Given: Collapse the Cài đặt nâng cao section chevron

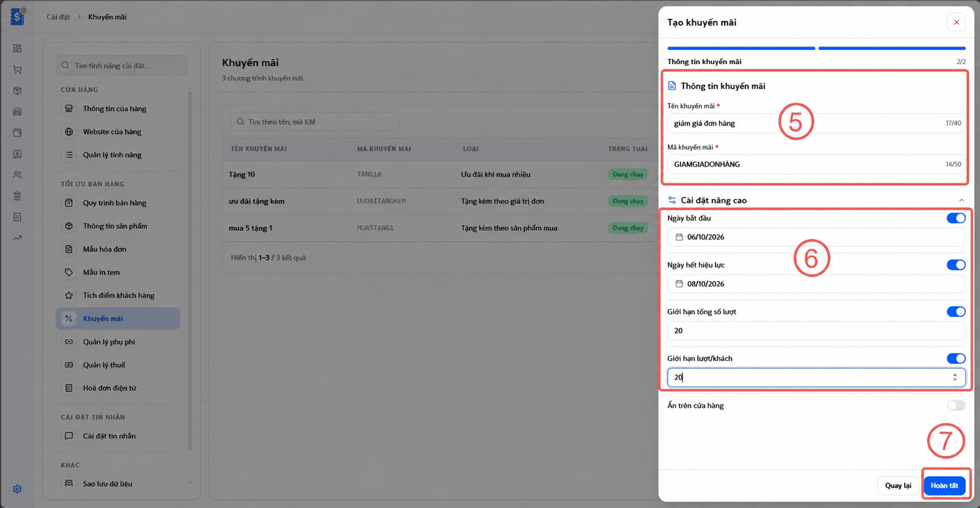Looking at the screenshot, I should (x=961, y=200).
